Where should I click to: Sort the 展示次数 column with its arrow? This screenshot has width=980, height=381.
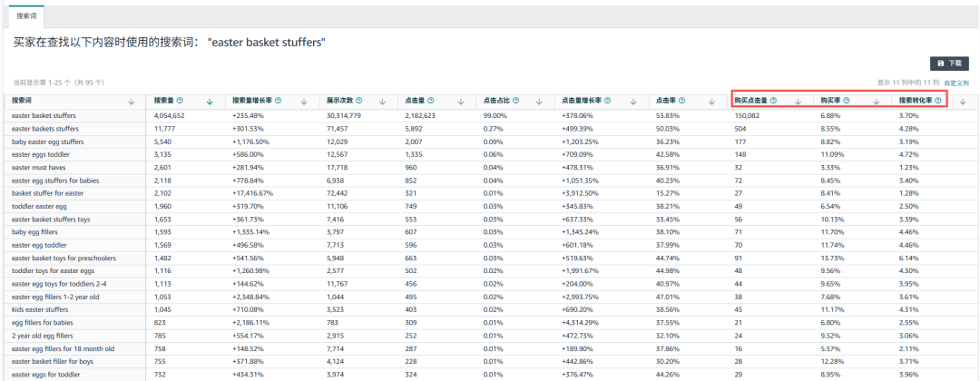[381, 102]
